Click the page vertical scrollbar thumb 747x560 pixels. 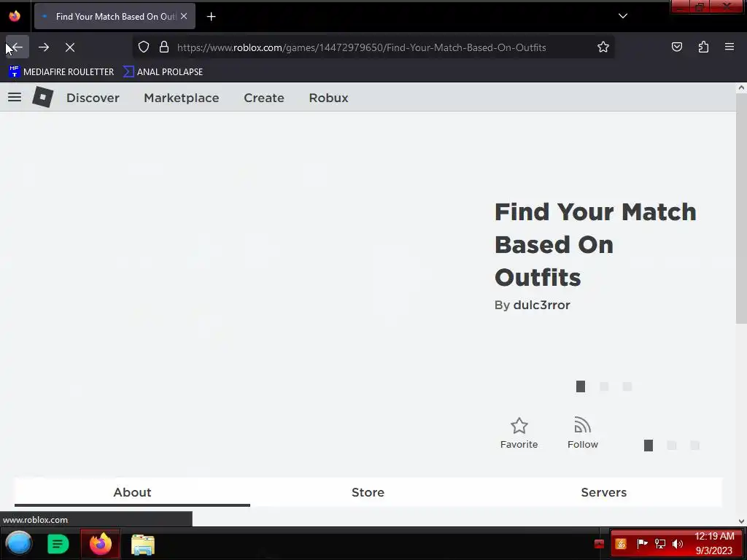click(741, 209)
